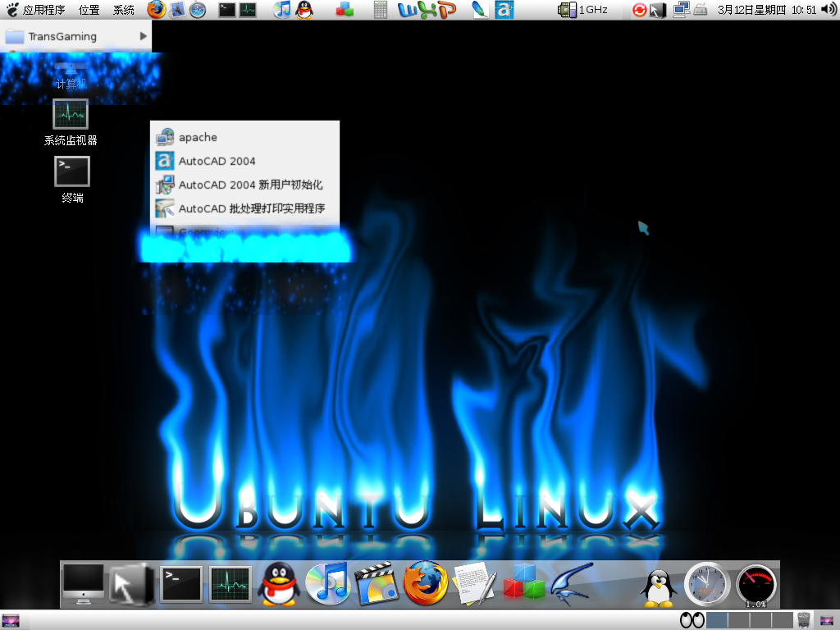Open the eagle stamp mail icon in top panel
The width and height of the screenshot is (840, 630).
tap(177, 10)
